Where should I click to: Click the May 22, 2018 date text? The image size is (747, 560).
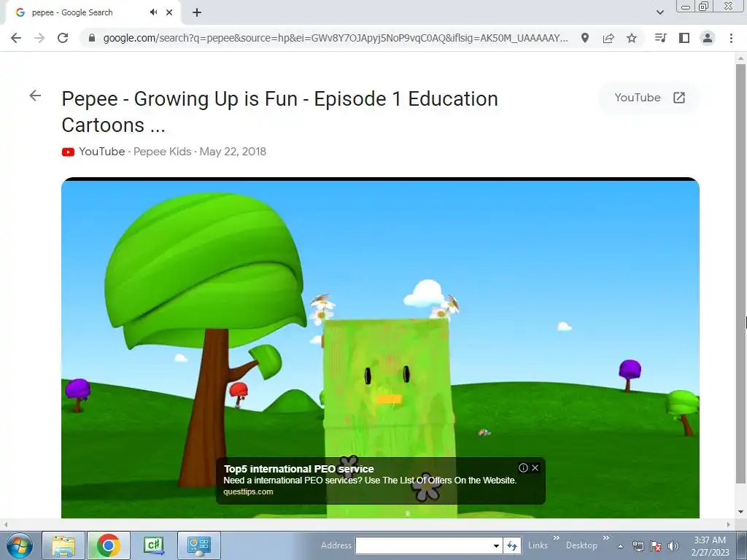coord(233,152)
